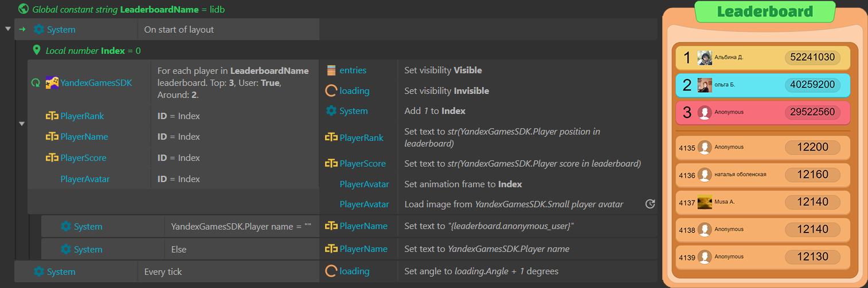Collapse the On start of layout event

(x=7, y=29)
